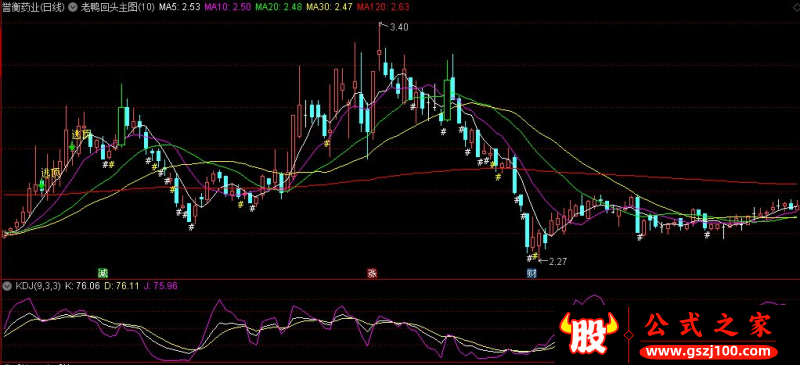Screen dimensions: 800x365
Task: Open the www.gszj100.com link
Action: pos(708,352)
